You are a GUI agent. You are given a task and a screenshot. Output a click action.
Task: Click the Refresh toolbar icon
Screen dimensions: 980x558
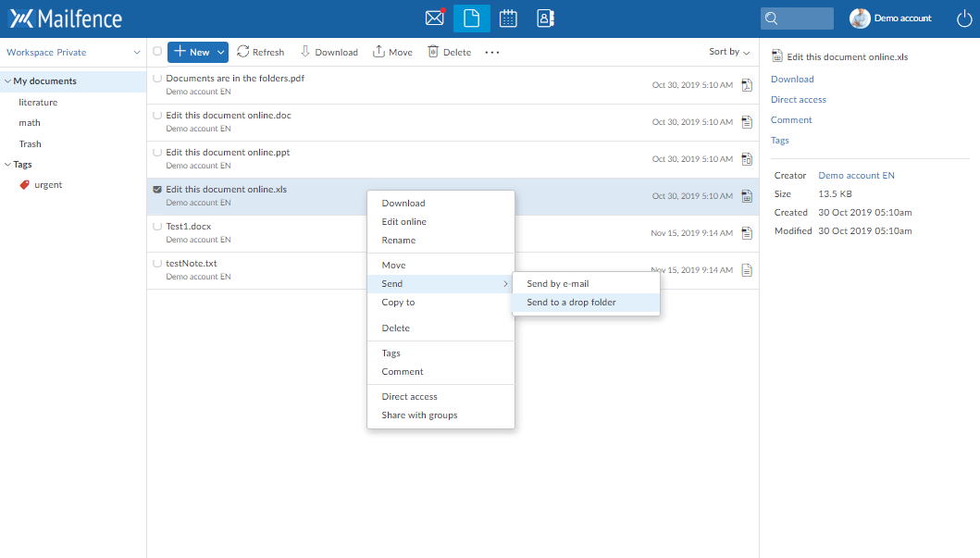243,52
